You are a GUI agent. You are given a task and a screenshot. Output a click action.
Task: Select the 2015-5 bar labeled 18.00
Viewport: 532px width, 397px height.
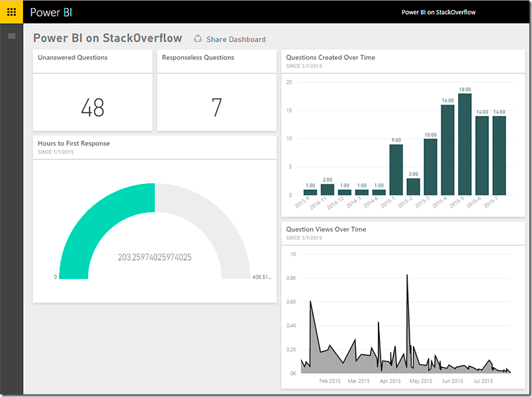tap(465, 144)
